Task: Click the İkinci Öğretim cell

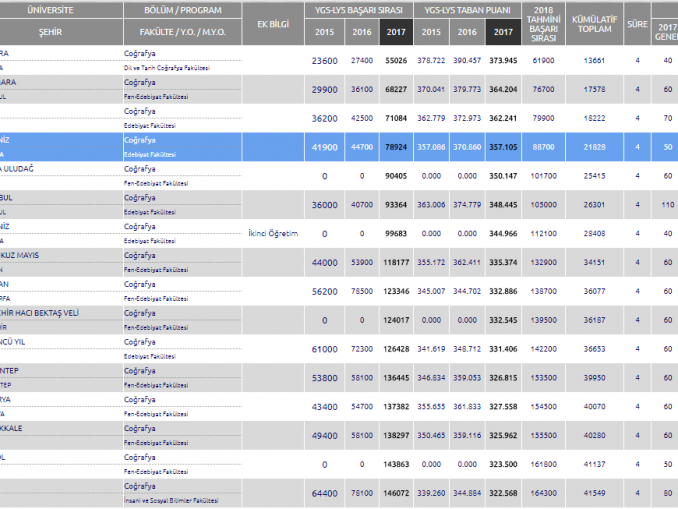Action: click(272, 233)
